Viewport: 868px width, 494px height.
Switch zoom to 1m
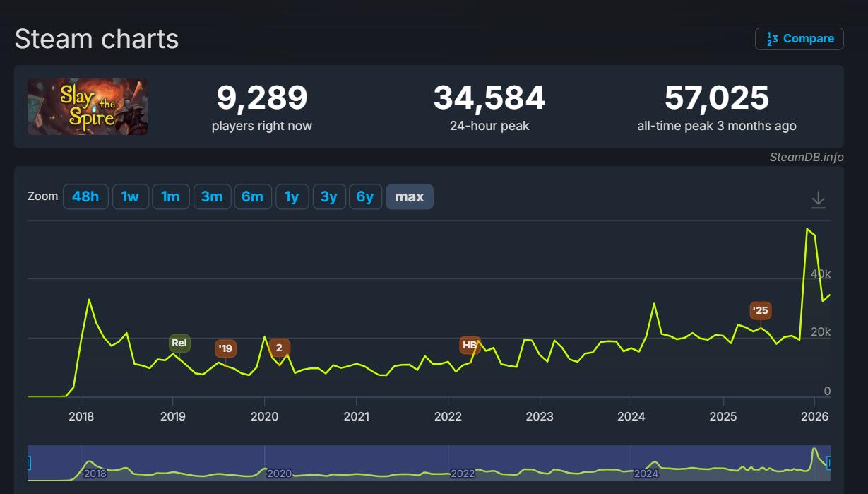point(170,196)
